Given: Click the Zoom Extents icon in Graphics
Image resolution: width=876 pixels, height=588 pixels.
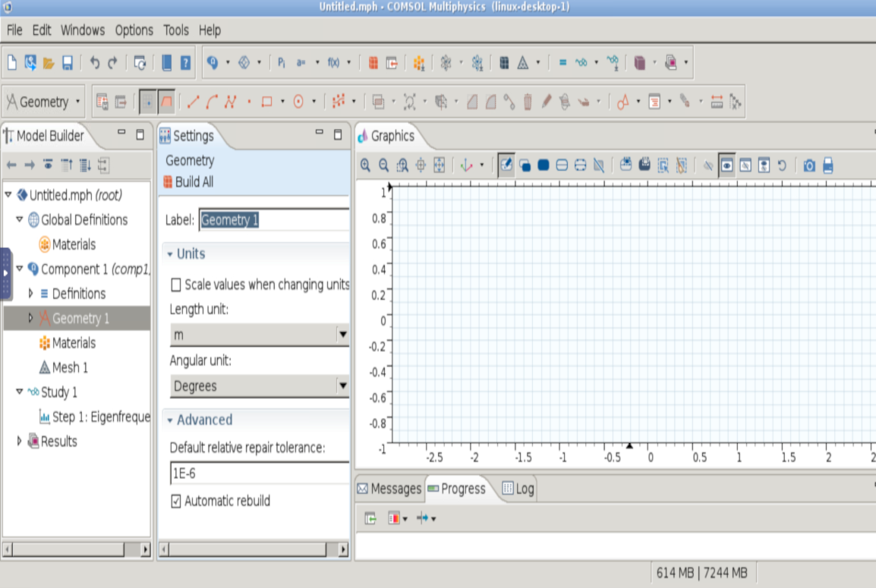Looking at the screenshot, I should click(439, 165).
